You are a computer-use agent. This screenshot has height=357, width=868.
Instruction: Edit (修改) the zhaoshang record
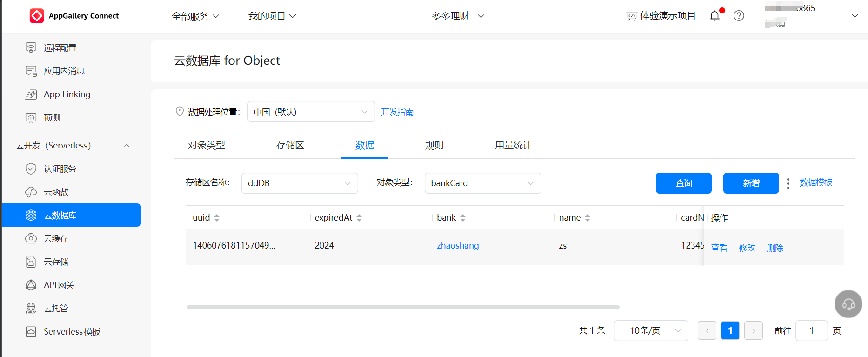coord(747,248)
